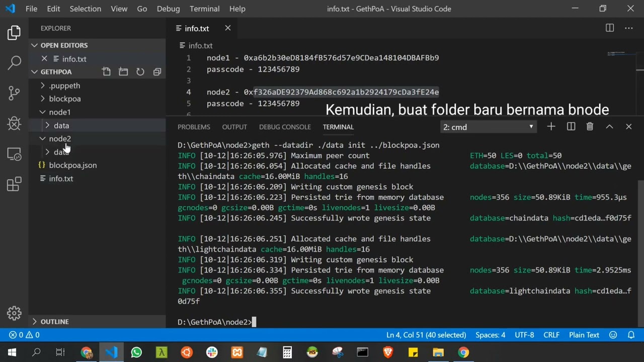Open the Help menu
Screen dimensions: 644x362
click(x=237, y=9)
